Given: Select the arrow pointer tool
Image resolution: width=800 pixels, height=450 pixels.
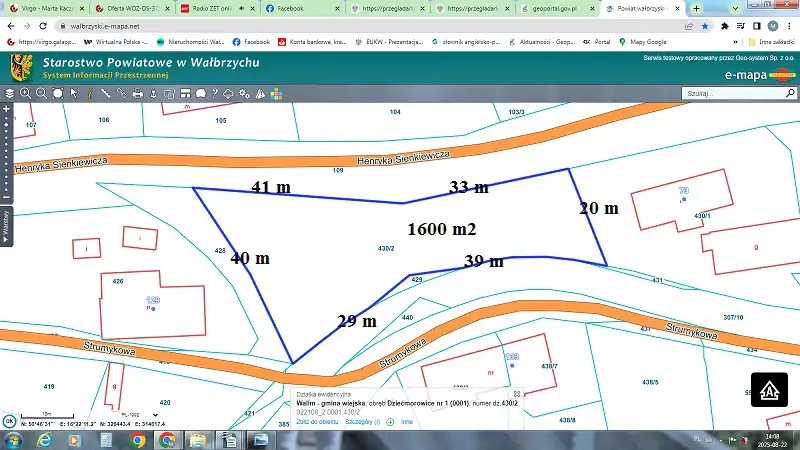Looking at the screenshot, I should pyautogui.click(x=74, y=93).
